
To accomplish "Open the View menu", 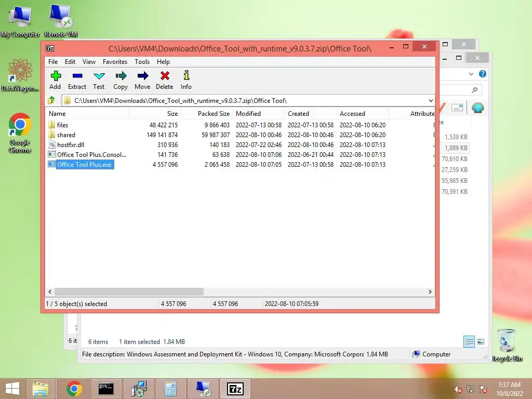I will click(x=89, y=62).
